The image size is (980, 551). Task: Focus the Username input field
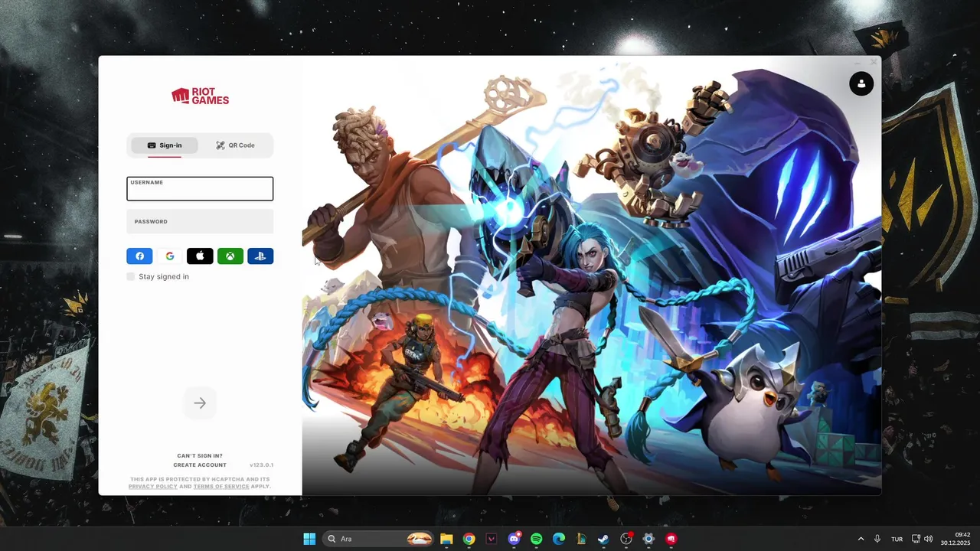click(x=200, y=189)
